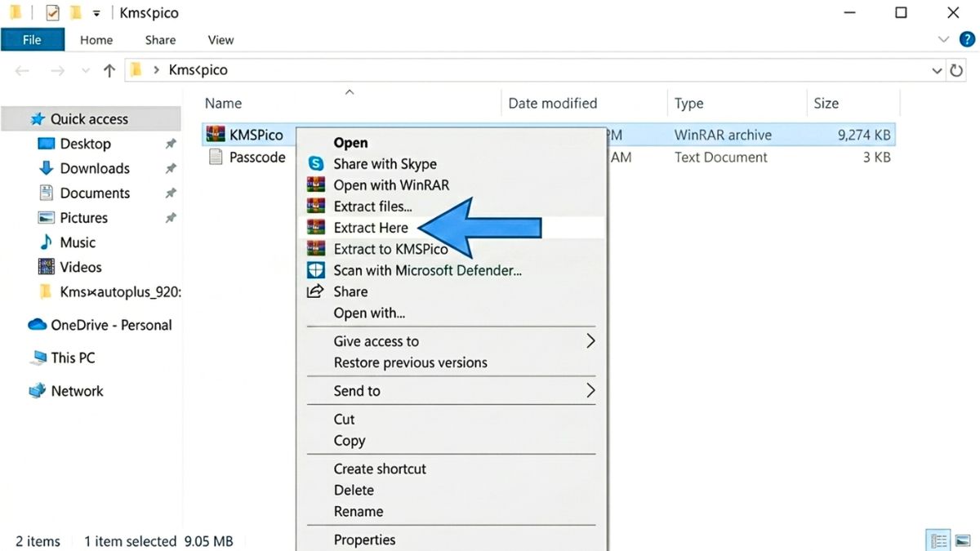This screenshot has height=551, width=980.
Task: Click the Skype icon in the context menu
Action: [x=315, y=163]
